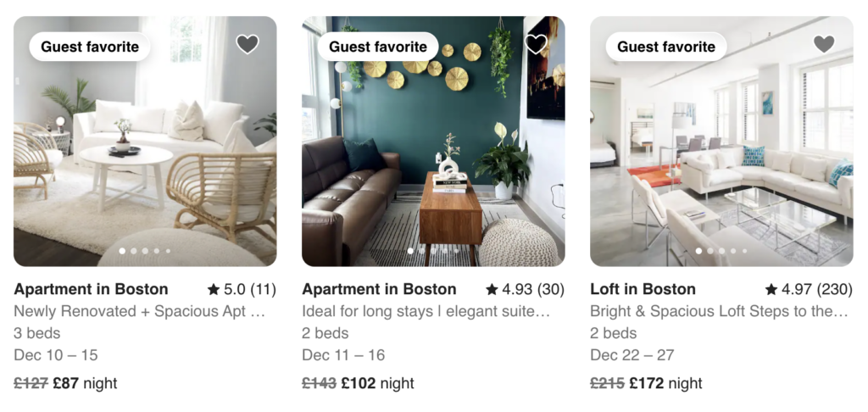
Task: Open 'Newly Renovated + Spacious Apt' listing title
Action: (x=140, y=311)
